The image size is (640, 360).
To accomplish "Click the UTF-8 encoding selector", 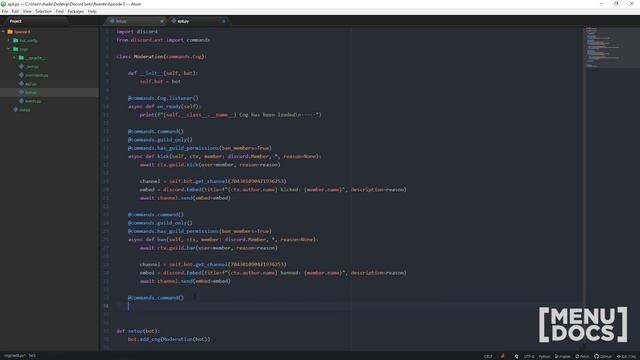I will (x=529, y=356).
